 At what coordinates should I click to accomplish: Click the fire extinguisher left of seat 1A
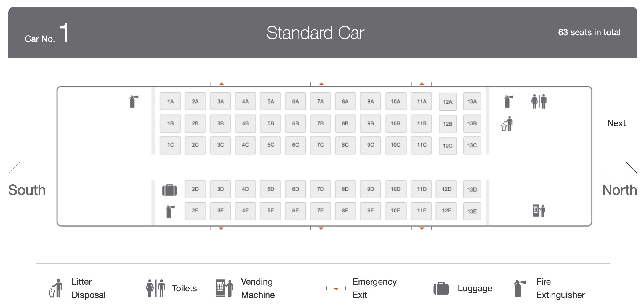point(134,102)
